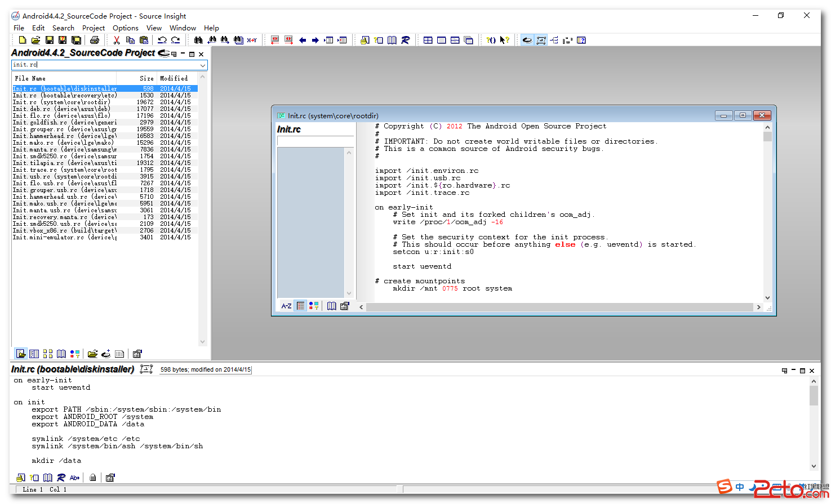Image resolution: width=831 pixels, height=504 pixels.
Task: Click the Go Back blue arrow
Action: [x=303, y=40]
